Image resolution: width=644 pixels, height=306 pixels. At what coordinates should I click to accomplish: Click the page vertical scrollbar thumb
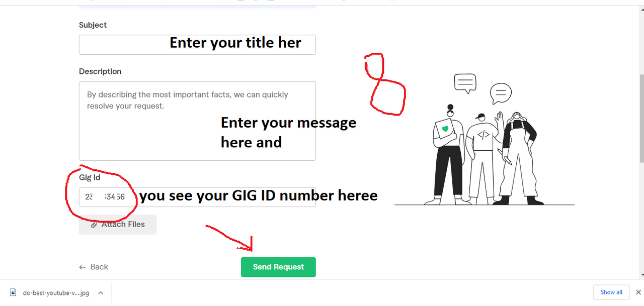pyautogui.click(x=641, y=119)
